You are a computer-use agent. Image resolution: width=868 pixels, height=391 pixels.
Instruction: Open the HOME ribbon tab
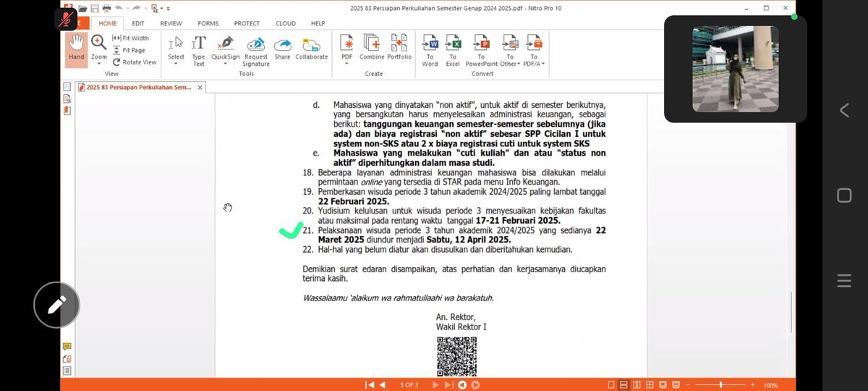[108, 23]
